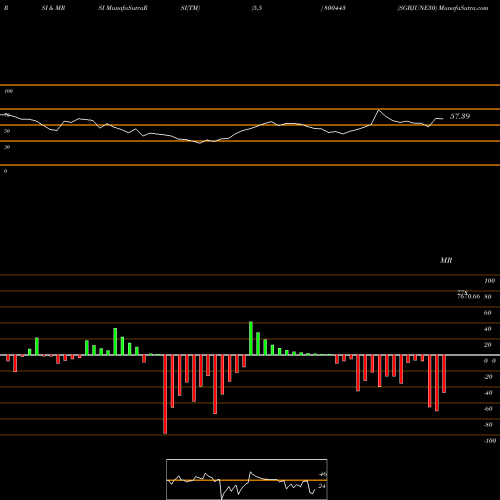Click the 'SI & MR' header label
This screenshot has width=500, height=500.
(53, 8)
